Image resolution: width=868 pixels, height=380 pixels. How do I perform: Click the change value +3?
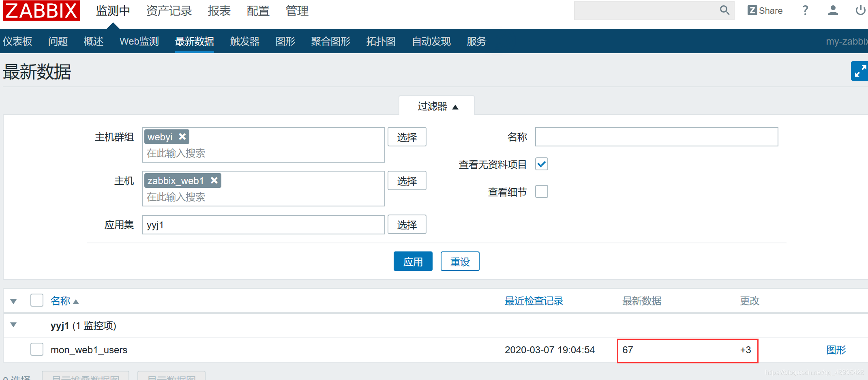pos(746,350)
